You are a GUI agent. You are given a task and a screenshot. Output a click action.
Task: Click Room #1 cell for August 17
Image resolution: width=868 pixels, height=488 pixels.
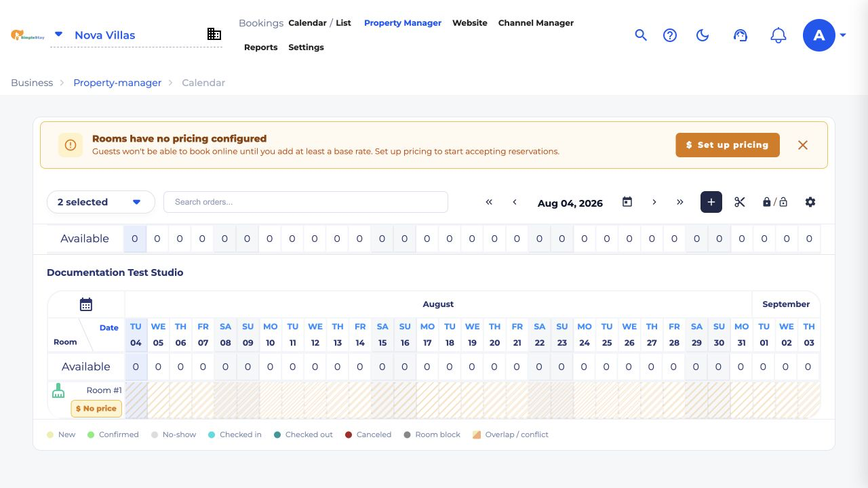pyautogui.click(x=427, y=400)
